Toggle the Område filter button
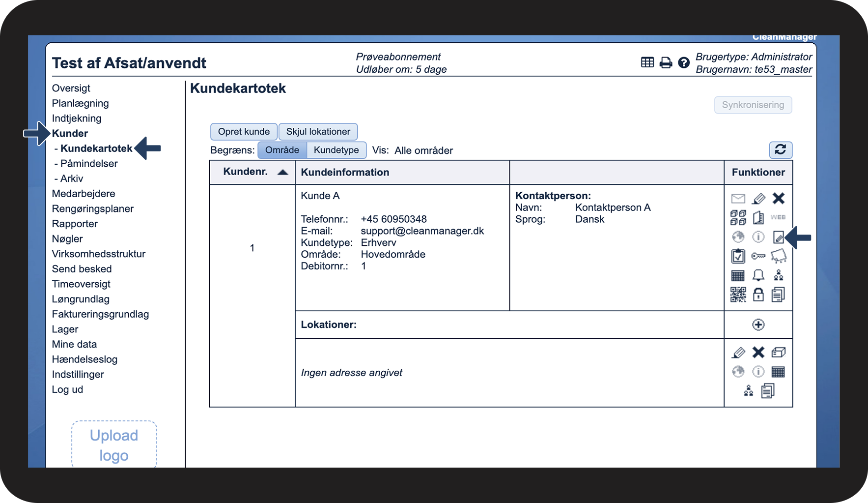This screenshot has width=868, height=503. [282, 150]
